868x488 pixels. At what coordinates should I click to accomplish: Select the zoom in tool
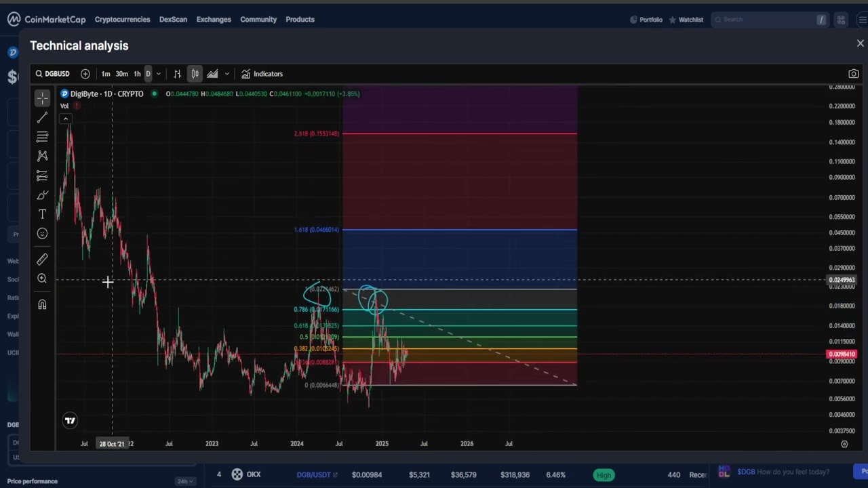click(42, 279)
